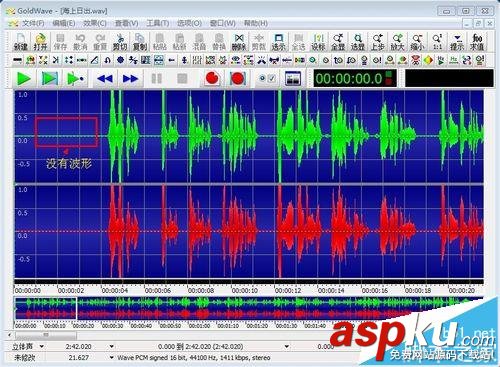
Task: Click the highlighted viewport in overview waveform
Action: (x=45, y=308)
